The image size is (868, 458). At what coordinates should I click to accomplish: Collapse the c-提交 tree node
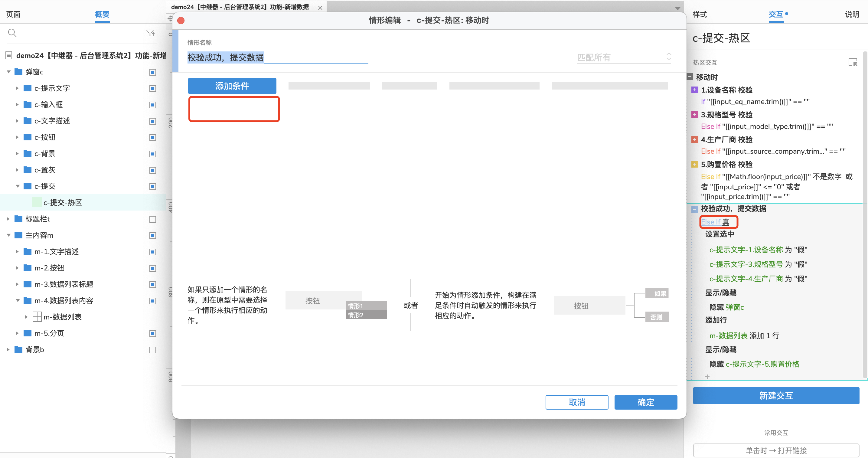coord(18,186)
